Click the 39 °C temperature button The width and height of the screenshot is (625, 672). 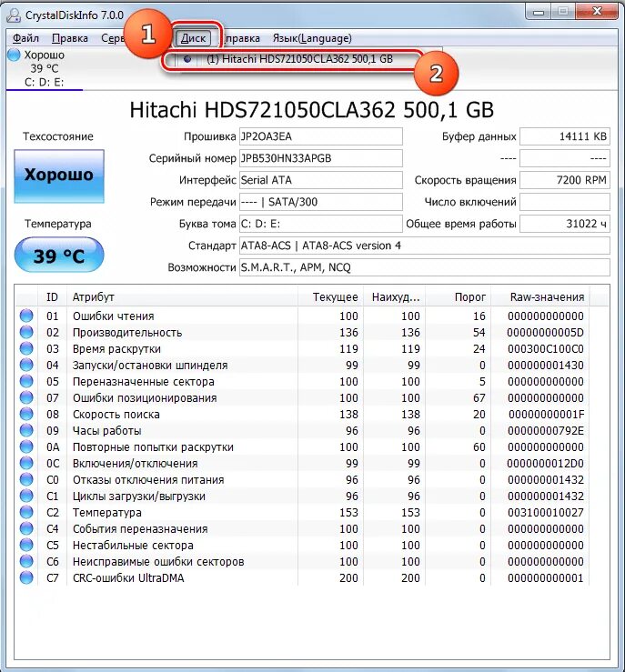tap(59, 256)
